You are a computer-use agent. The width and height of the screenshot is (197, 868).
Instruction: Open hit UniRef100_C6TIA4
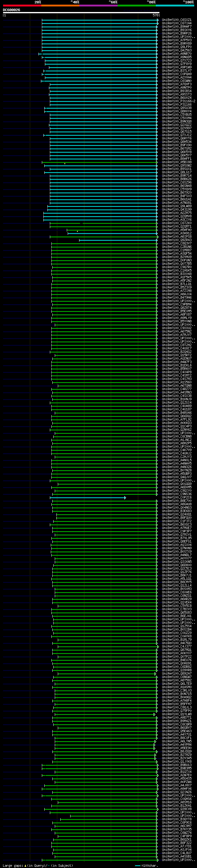click(176, 23)
